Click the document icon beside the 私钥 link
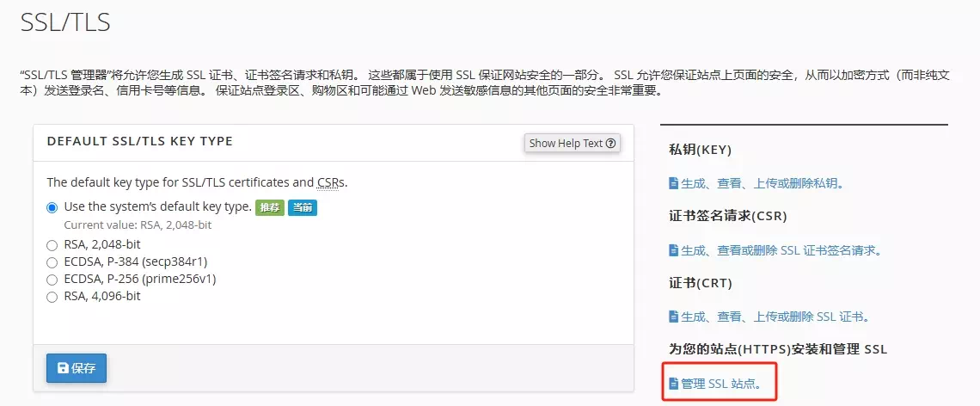 674,183
